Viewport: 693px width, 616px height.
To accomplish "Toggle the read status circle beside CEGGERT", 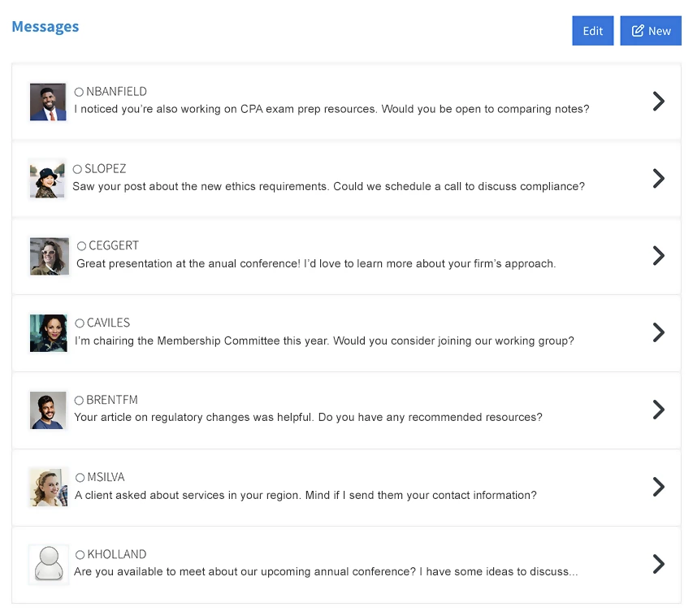I will [x=80, y=245].
